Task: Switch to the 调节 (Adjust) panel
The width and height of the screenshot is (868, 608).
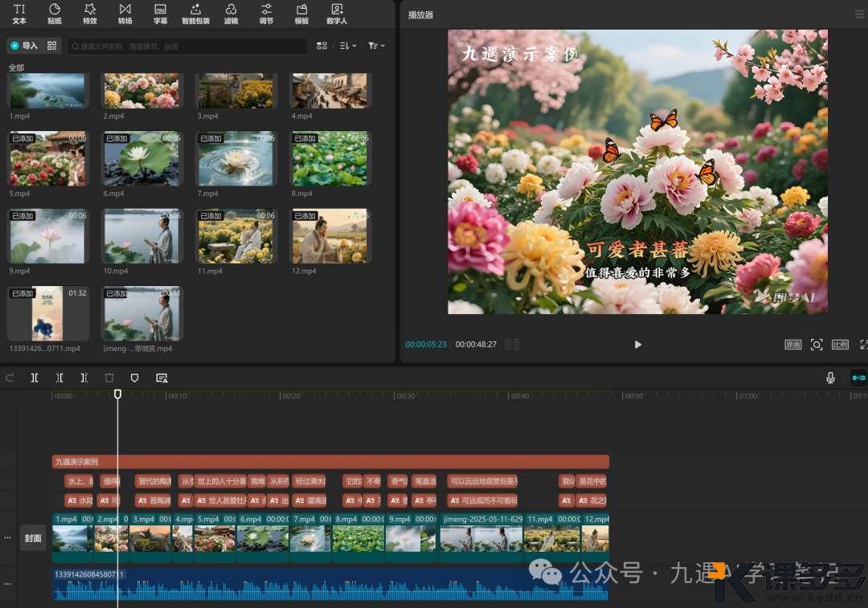Action: [x=266, y=14]
